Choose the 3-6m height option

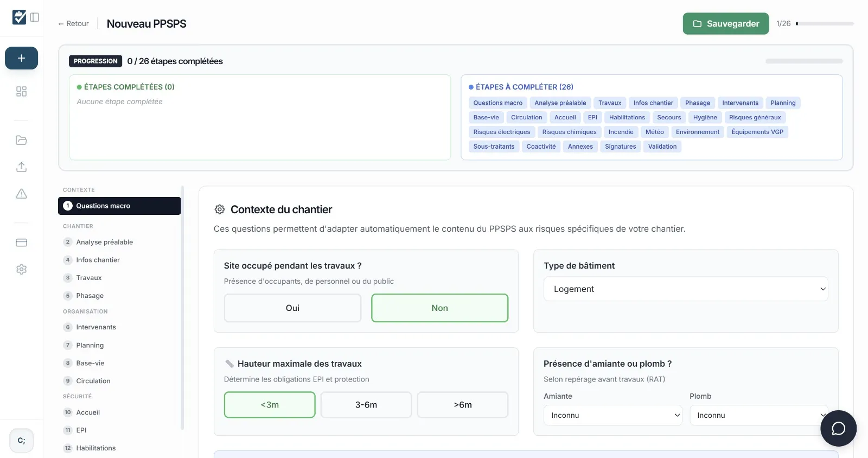(x=366, y=405)
